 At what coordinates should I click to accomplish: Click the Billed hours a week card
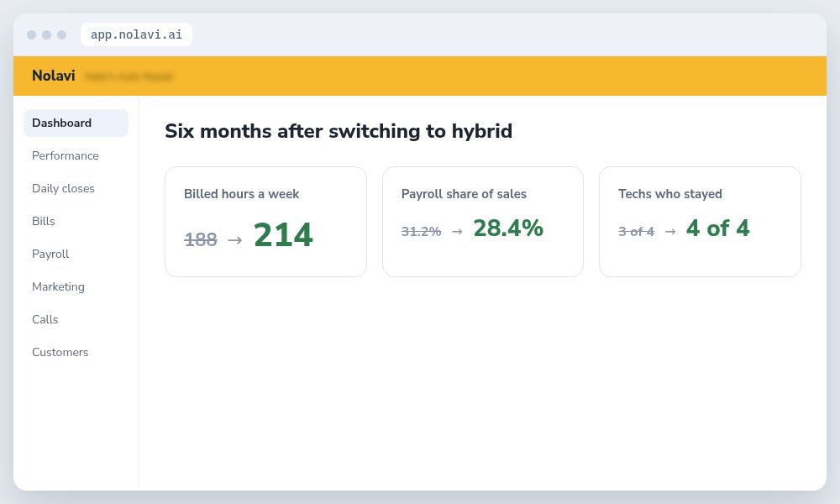click(265, 222)
